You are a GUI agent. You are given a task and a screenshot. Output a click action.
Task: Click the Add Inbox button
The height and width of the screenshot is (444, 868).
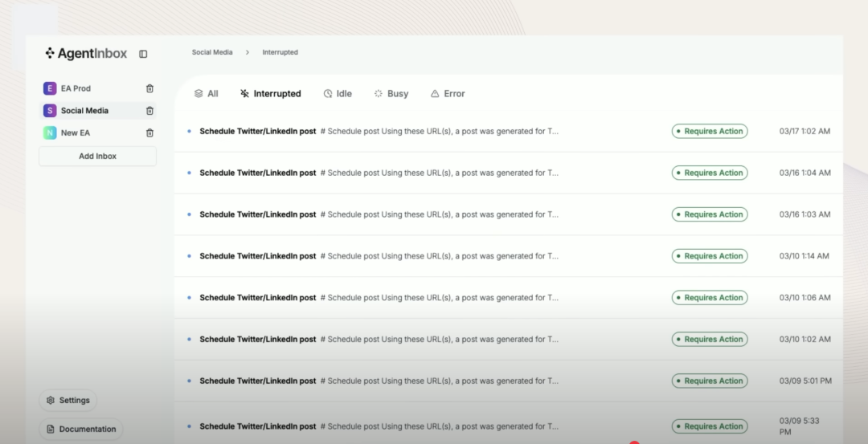coord(97,156)
